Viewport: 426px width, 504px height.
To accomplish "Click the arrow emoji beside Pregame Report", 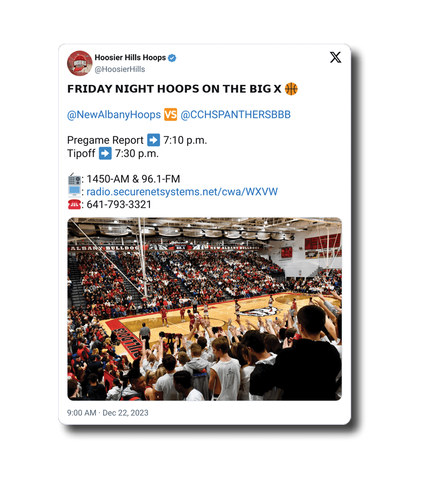I will [x=154, y=140].
